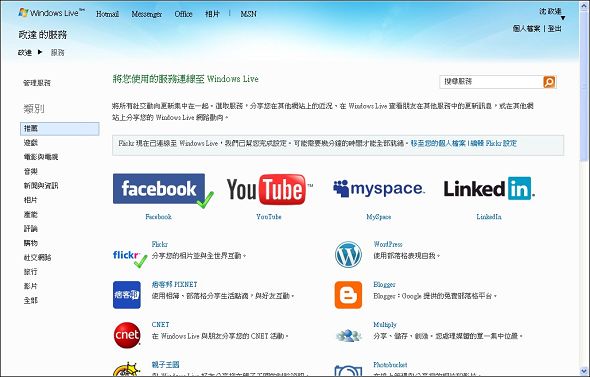The width and height of the screenshot is (590, 377).
Task: Select the 電影與電視 category
Action: [41, 157]
